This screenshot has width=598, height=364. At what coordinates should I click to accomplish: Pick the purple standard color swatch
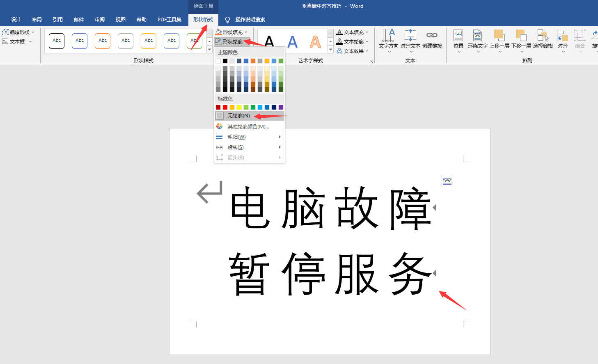point(281,107)
